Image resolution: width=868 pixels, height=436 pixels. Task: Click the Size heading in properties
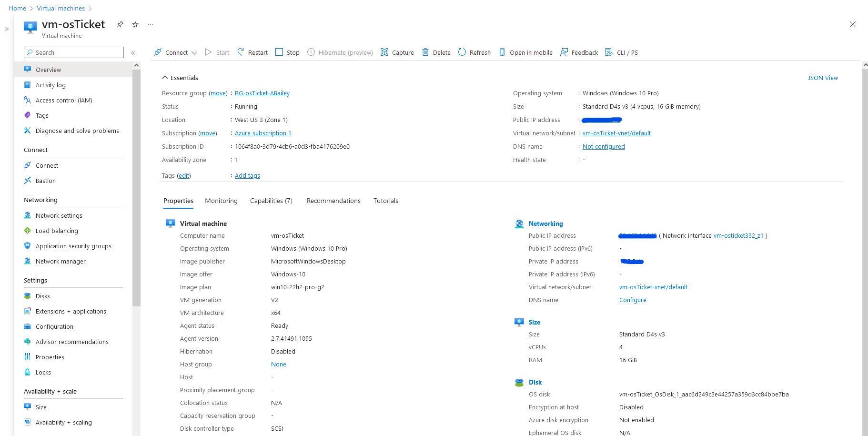pyautogui.click(x=535, y=322)
